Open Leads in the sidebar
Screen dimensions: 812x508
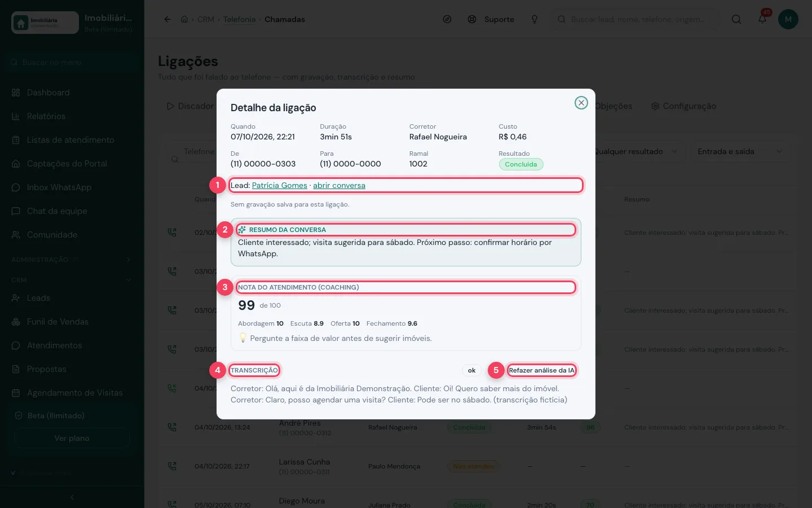coord(72,298)
